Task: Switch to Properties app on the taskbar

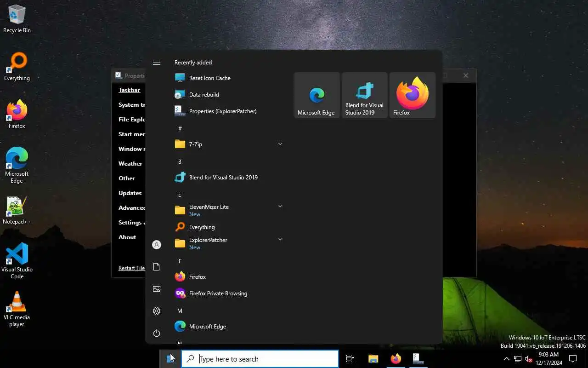Action: click(x=418, y=359)
